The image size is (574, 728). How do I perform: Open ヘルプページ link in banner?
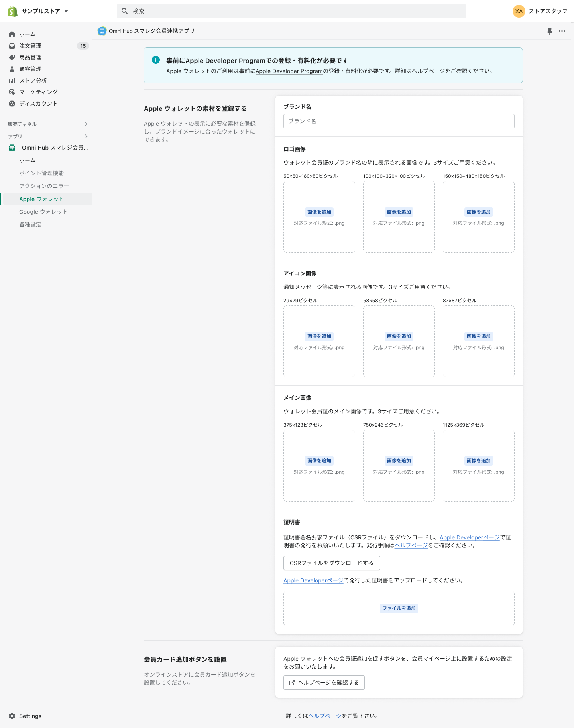(x=431, y=71)
